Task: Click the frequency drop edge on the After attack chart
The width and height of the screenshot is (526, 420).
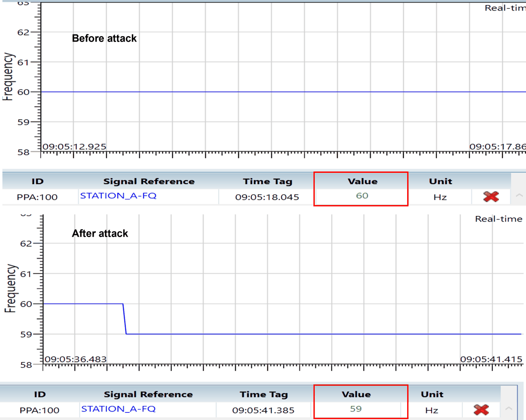Action: [x=125, y=319]
